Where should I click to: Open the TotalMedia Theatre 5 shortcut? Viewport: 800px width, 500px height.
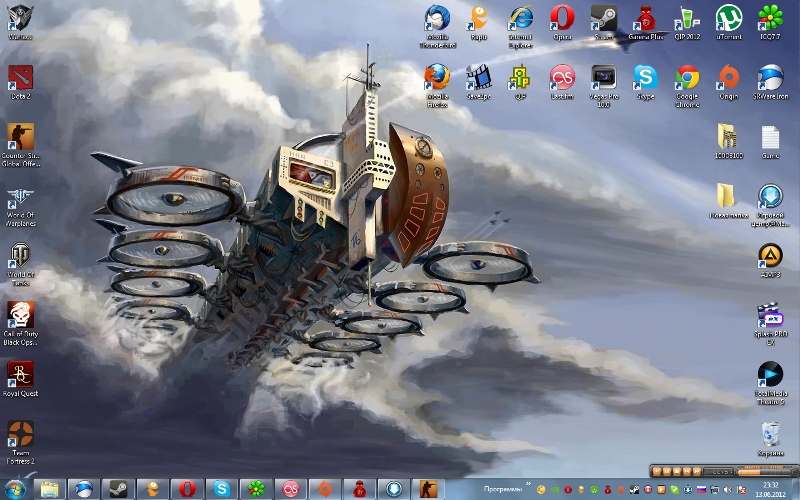click(770, 383)
